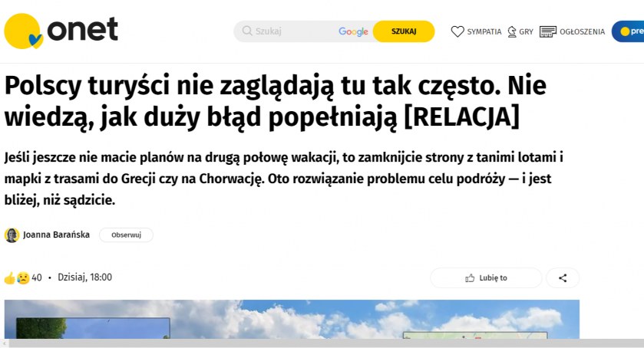
Task: Click the article lead paragraph text
Action: click(x=283, y=179)
